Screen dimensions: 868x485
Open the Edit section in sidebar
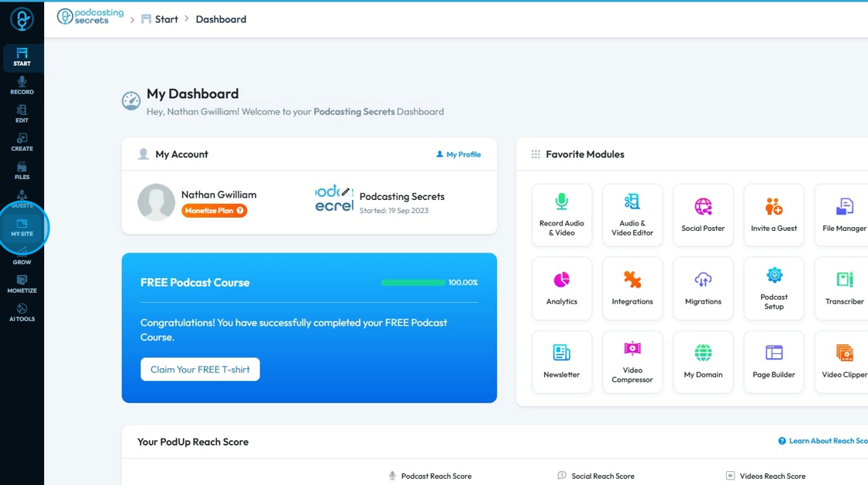pyautogui.click(x=22, y=114)
